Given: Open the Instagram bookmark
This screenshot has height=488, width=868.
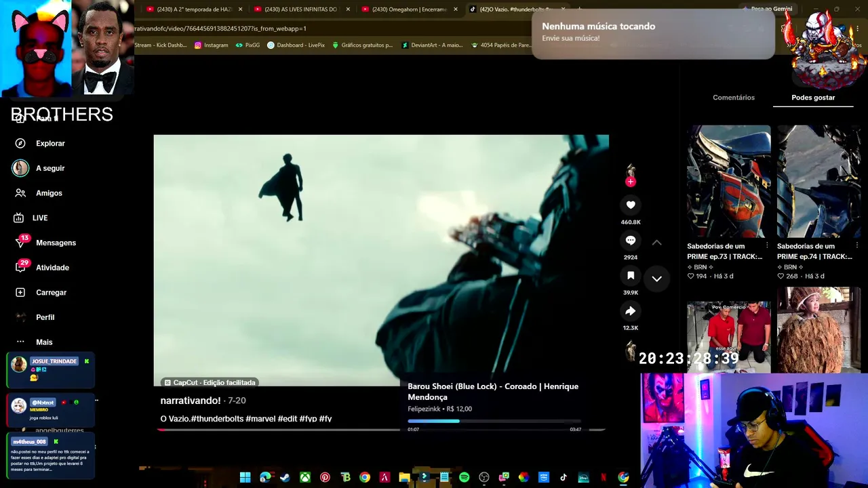Looking at the screenshot, I should pos(211,45).
